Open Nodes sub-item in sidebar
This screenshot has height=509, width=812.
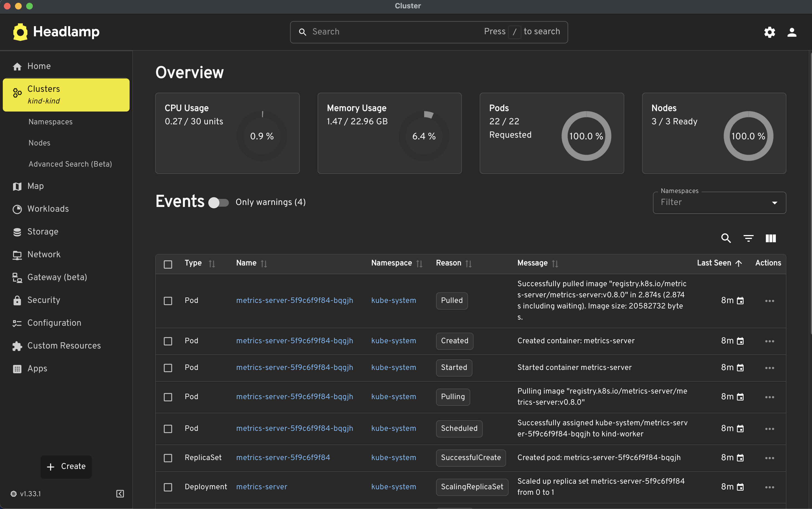[x=39, y=143]
